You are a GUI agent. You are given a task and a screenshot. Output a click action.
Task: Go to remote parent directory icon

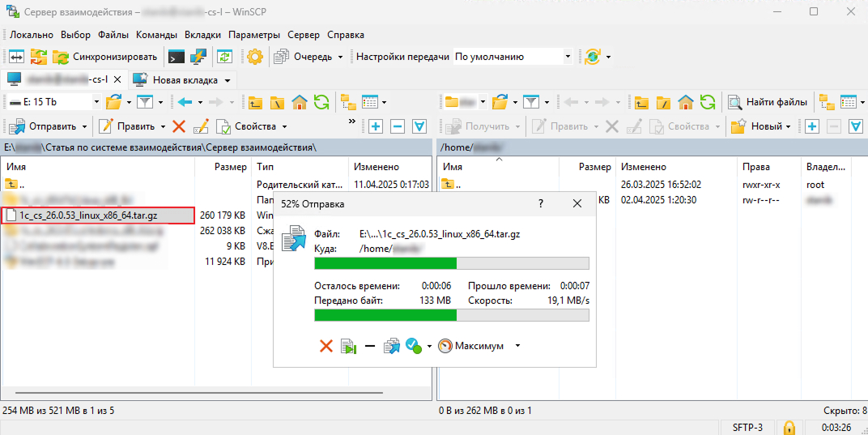[642, 102]
